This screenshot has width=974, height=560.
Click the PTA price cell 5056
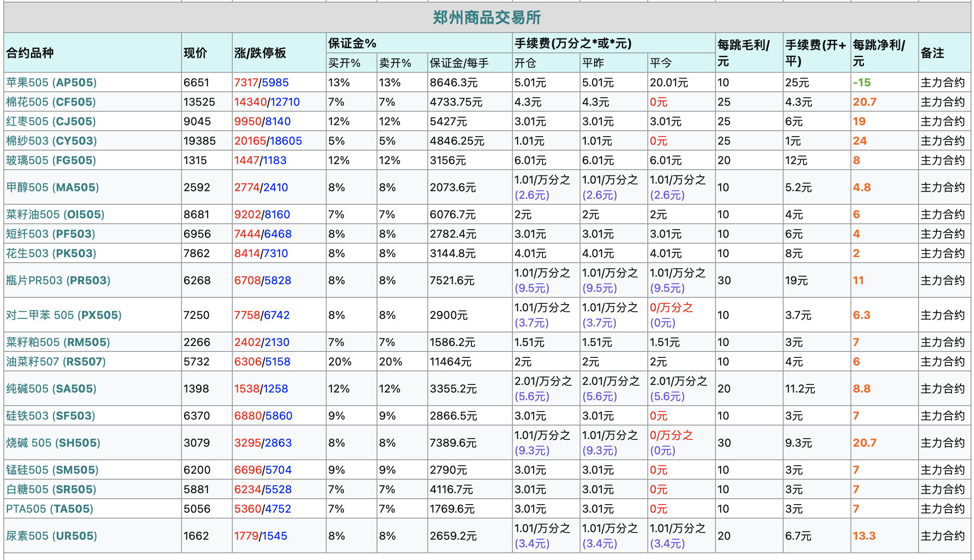(197, 509)
